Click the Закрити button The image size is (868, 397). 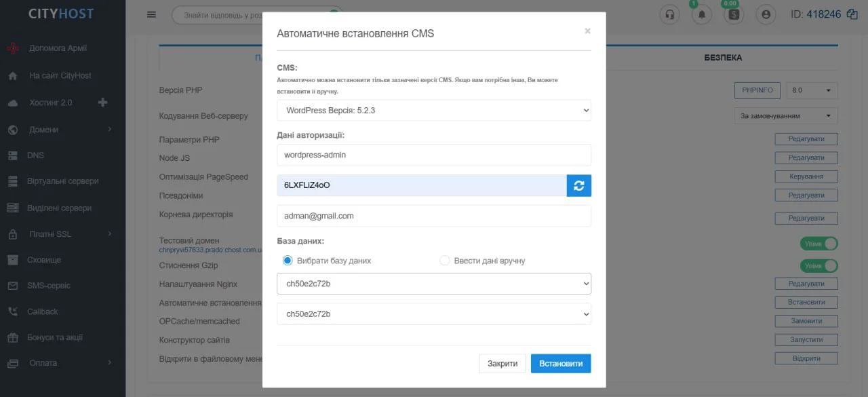tap(502, 364)
